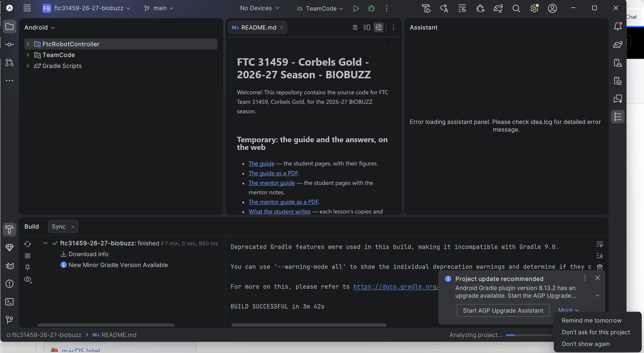
Task: Run the TeamCode configuration
Action: click(356, 8)
